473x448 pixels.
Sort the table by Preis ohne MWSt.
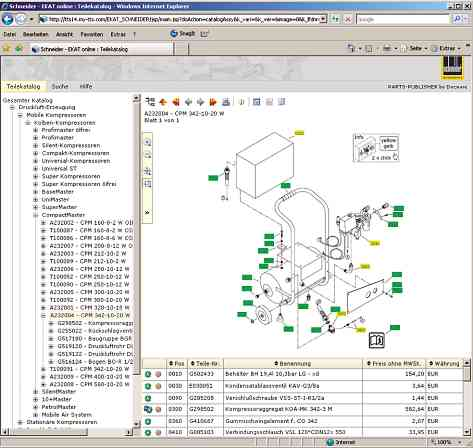[393, 363]
